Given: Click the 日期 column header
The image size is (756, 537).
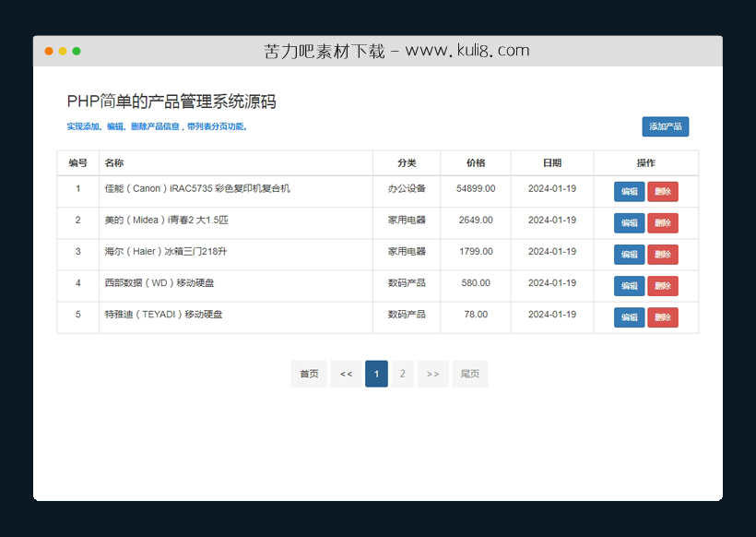Looking at the screenshot, I should tap(551, 162).
